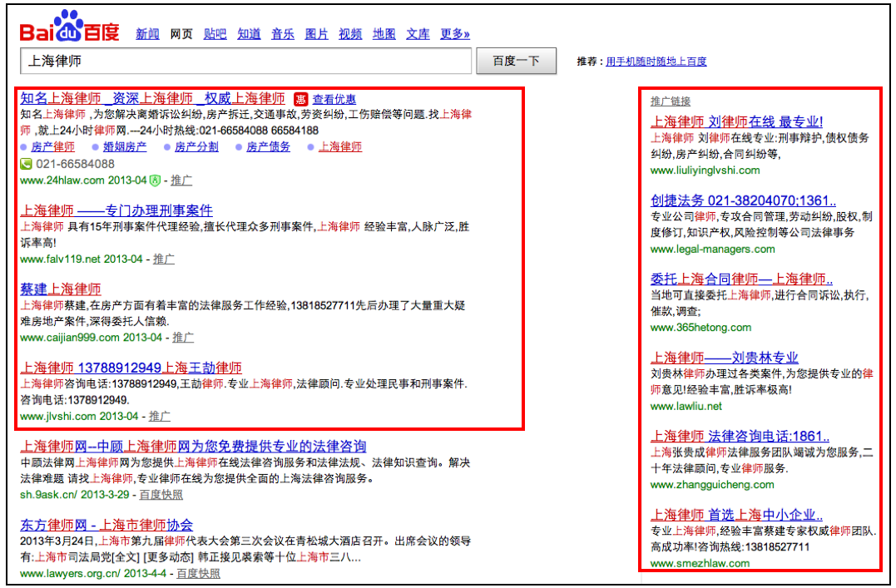Open the 房产分割 sublink
Image resolution: width=896 pixels, height=588 pixels.
pos(196,147)
